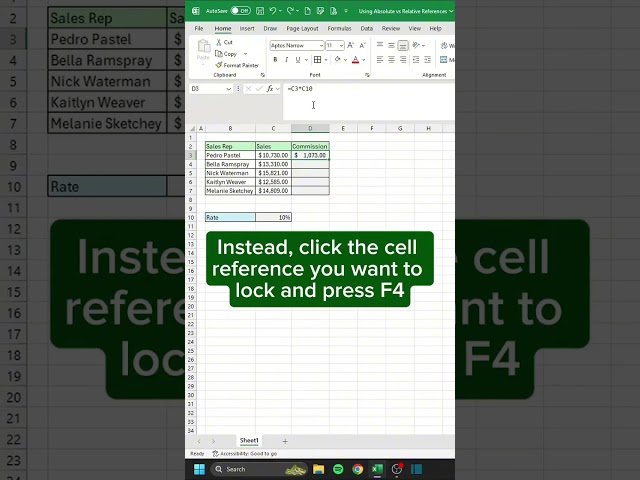Click the Insert Function fx icon
The width and height of the screenshot is (640, 480).
(x=270, y=89)
